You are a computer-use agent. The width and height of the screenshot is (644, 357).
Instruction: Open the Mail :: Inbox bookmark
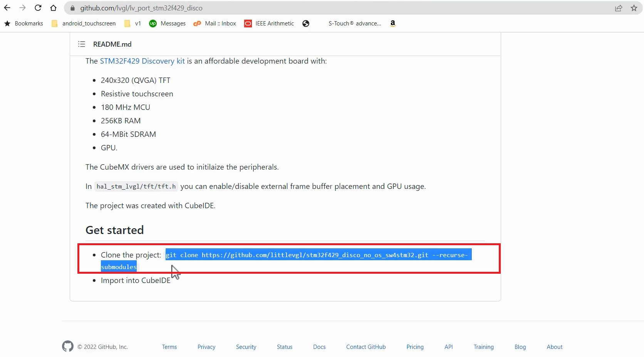(x=215, y=24)
